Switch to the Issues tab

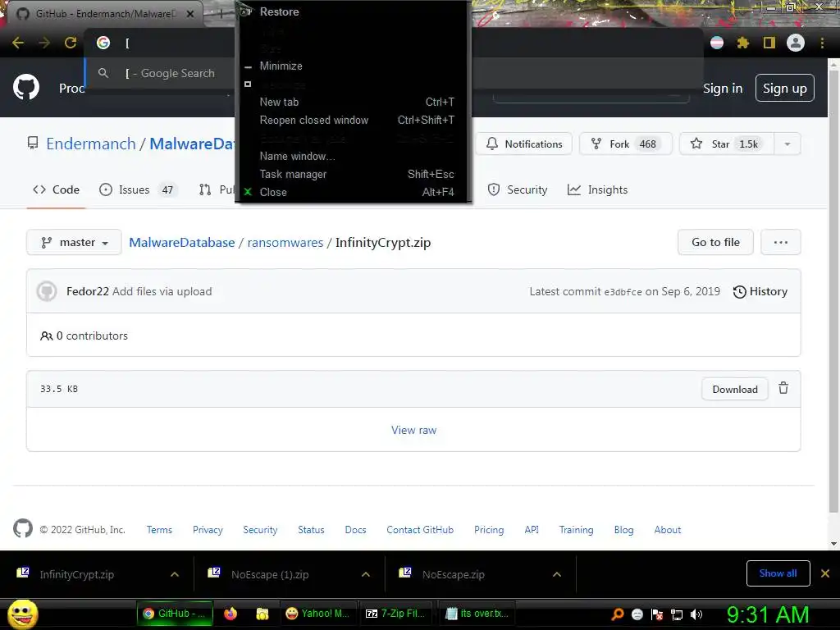coord(137,189)
